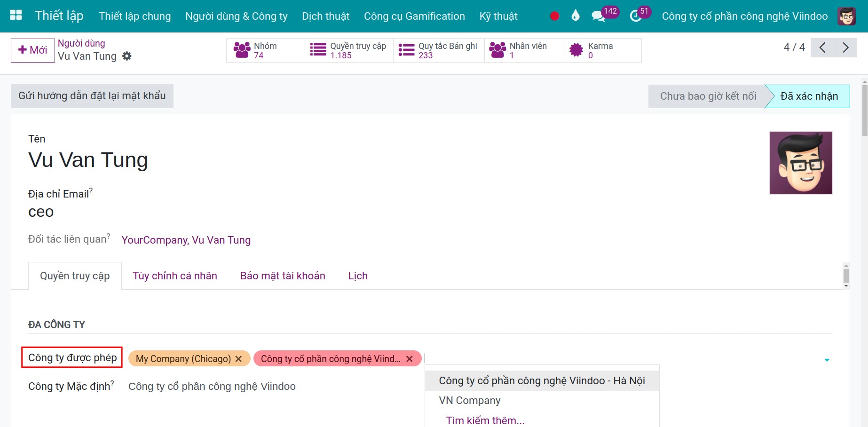
Task: Click the water drop debug icon
Action: point(576,16)
